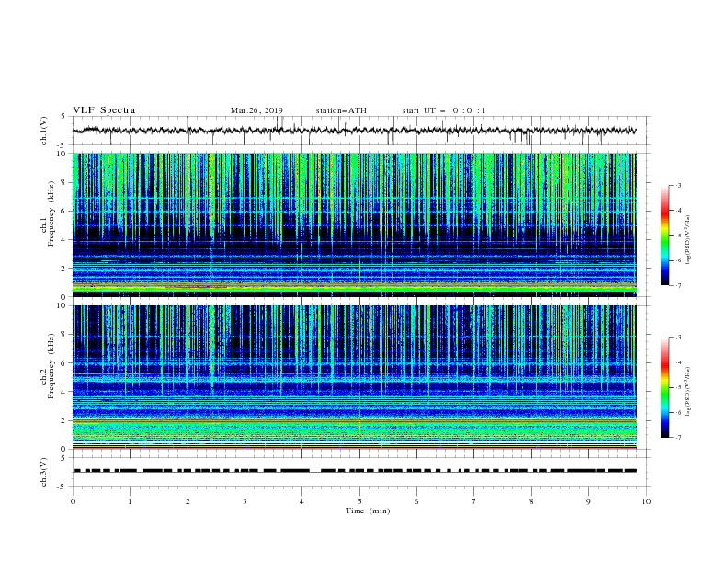Select the "start UT = 0 : 0 : 1" text

(444, 110)
